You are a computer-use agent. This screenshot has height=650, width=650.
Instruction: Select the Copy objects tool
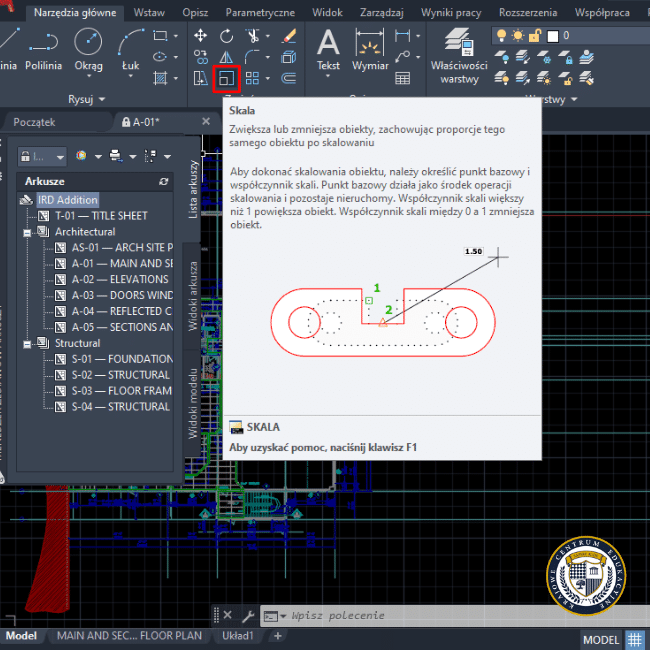(x=201, y=57)
